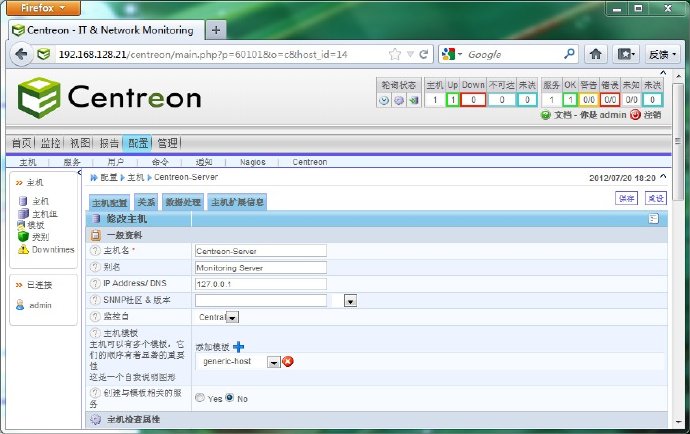Open Nagios submenu link
Screen dimensions: 690x434
253,162
